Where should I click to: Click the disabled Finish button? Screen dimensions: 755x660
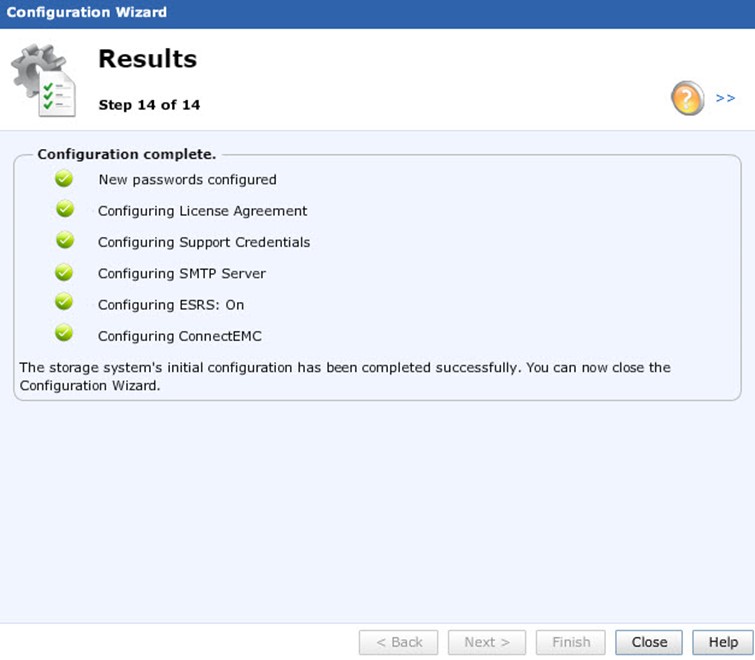[571, 642]
